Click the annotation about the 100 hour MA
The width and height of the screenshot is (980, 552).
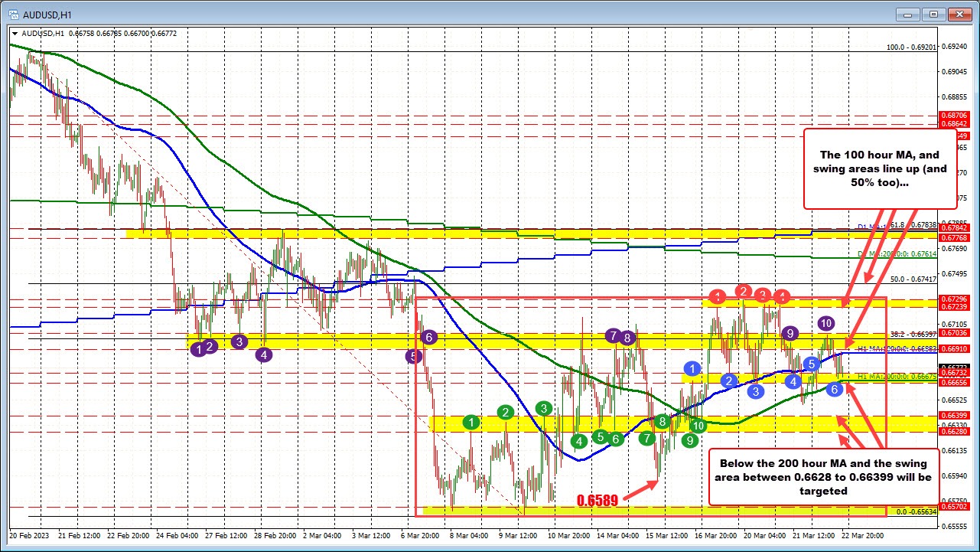point(878,168)
